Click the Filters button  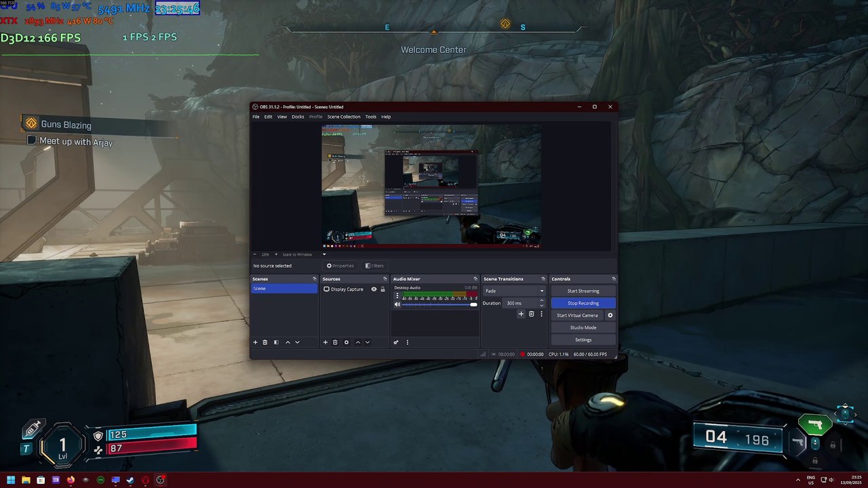[374, 266]
